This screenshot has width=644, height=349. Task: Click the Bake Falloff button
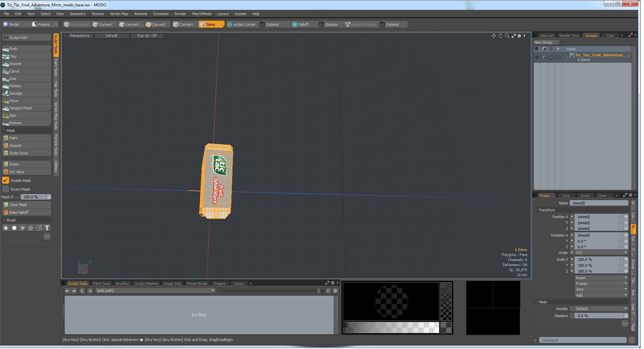(x=26, y=213)
